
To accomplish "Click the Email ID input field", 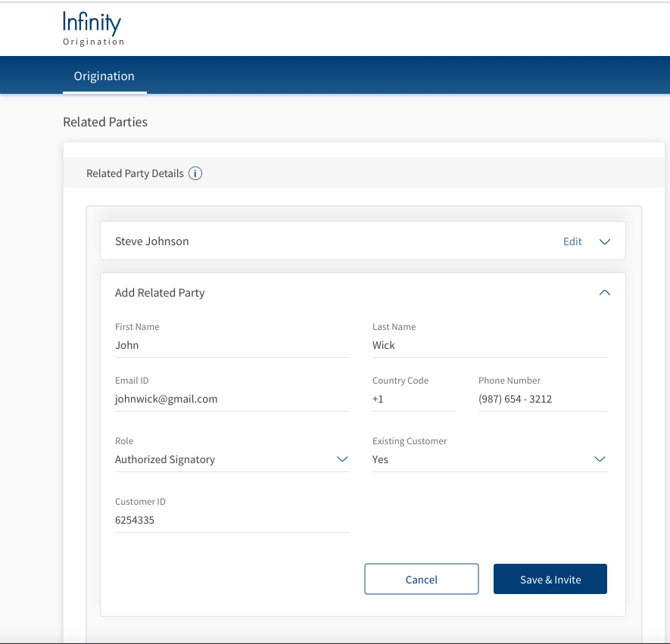I will tap(232, 399).
